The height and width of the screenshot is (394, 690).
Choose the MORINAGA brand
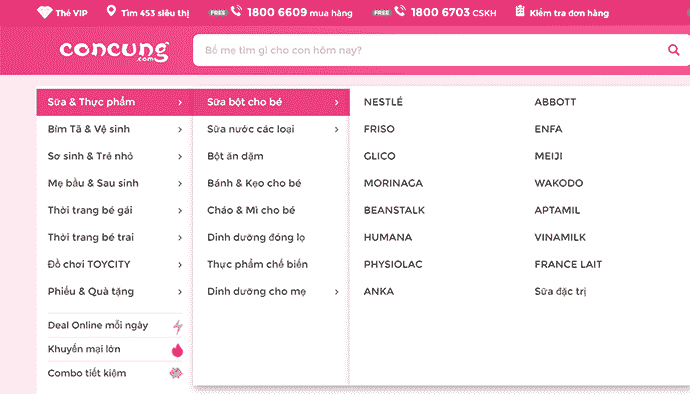(x=393, y=183)
